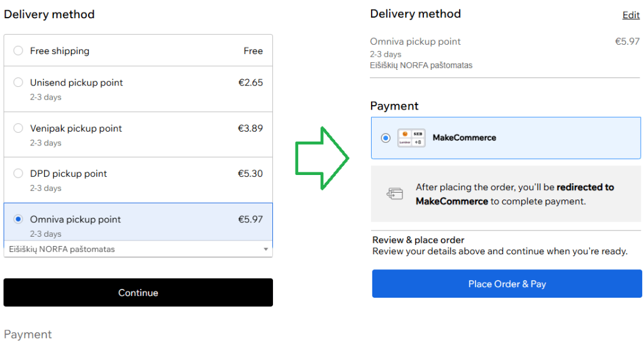The height and width of the screenshot is (350, 644).
Task: Open the Edit link for delivery method
Action: [x=631, y=15]
